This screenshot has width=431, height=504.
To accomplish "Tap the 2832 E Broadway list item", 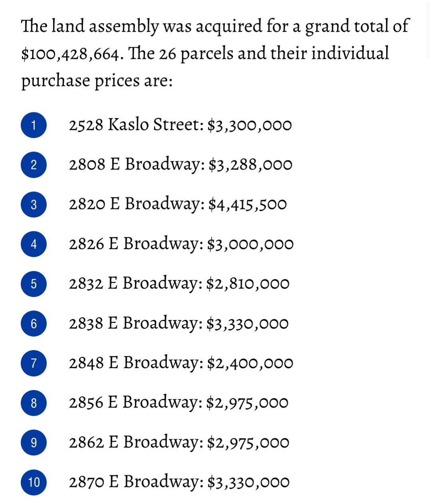I will [179, 283].
